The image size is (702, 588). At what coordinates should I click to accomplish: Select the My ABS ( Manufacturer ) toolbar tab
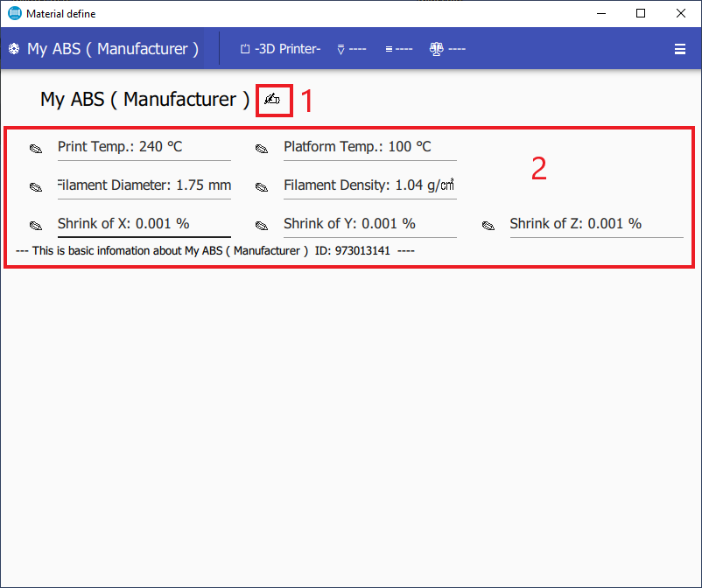point(102,48)
